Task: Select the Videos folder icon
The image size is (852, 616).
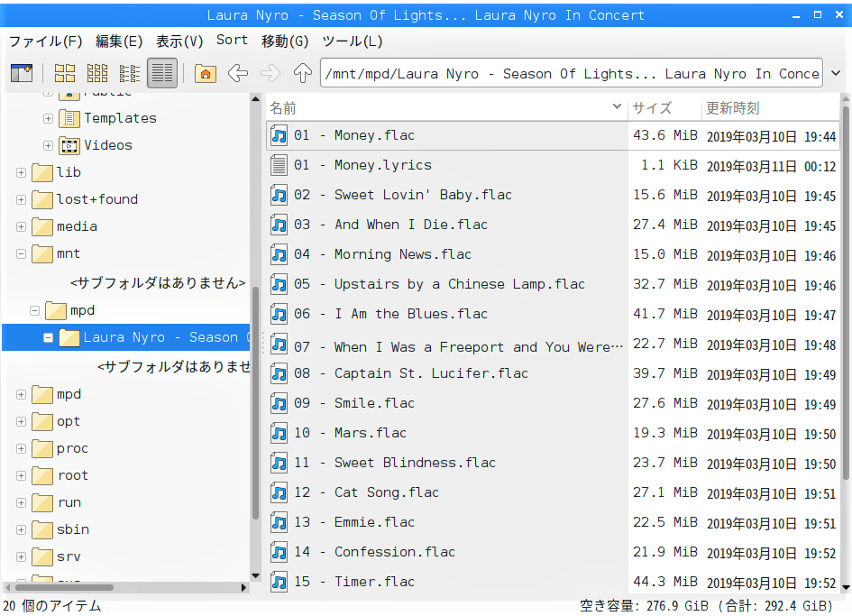Action: tap(69, 145)
